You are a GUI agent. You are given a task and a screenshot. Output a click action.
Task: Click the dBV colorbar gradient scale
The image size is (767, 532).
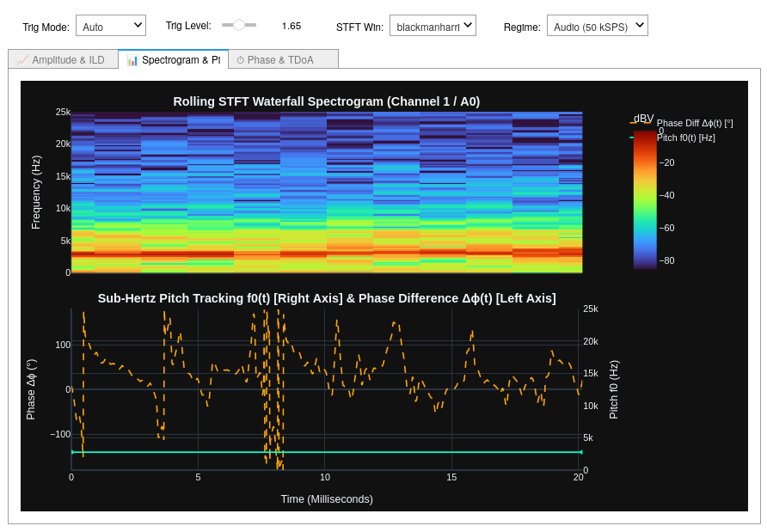click(x=645, y=199)
